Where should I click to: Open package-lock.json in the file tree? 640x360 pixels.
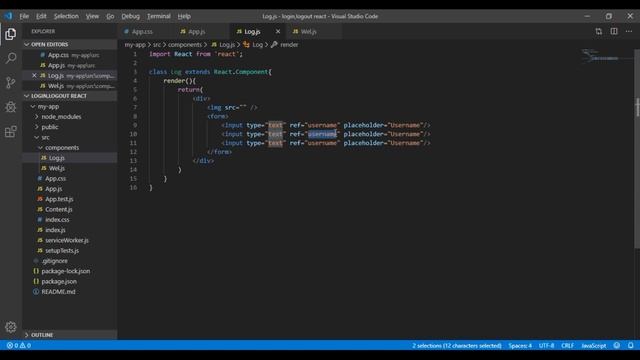point(69,271)
